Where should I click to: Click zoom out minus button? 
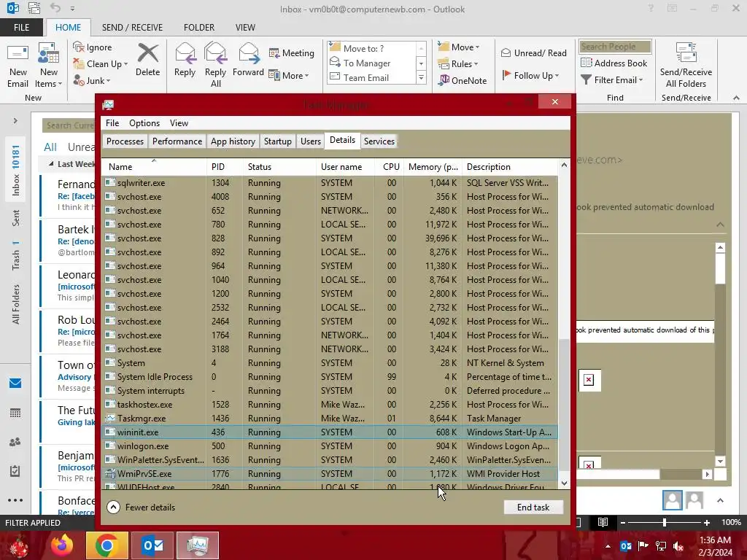[623, 522]
